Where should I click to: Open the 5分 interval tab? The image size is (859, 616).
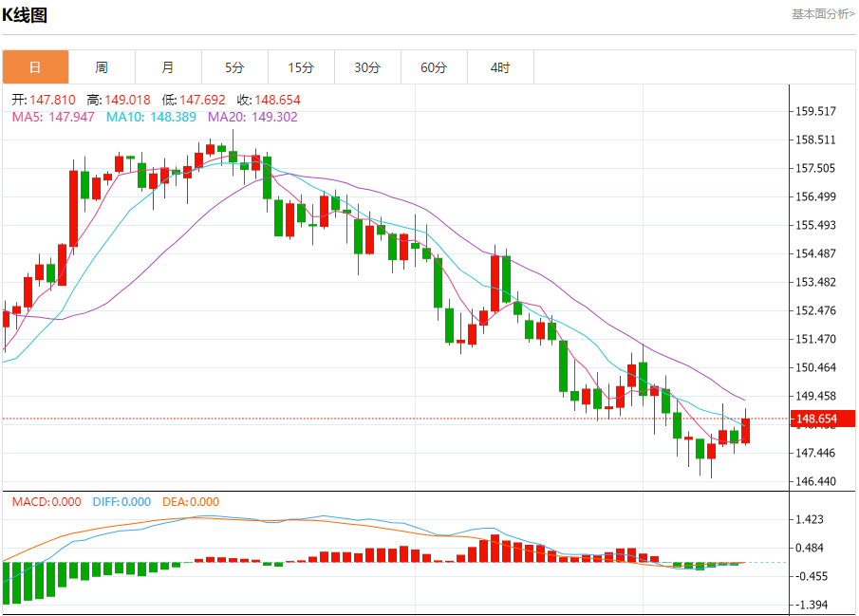[234, 67]
